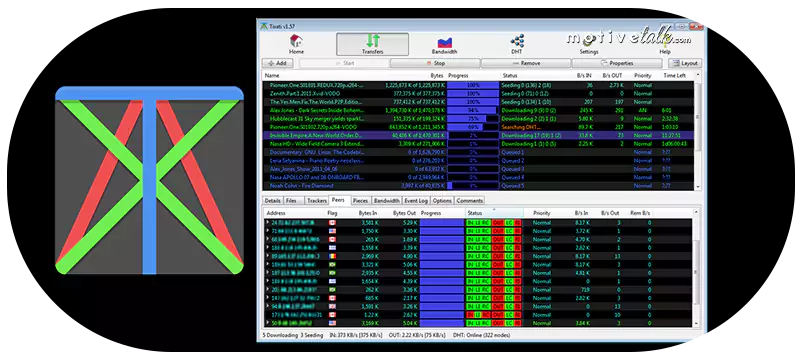Select the Invisible Empire torrent row
Image resolution: width=800 pixels, height=360 pixels.
[478, 135]
